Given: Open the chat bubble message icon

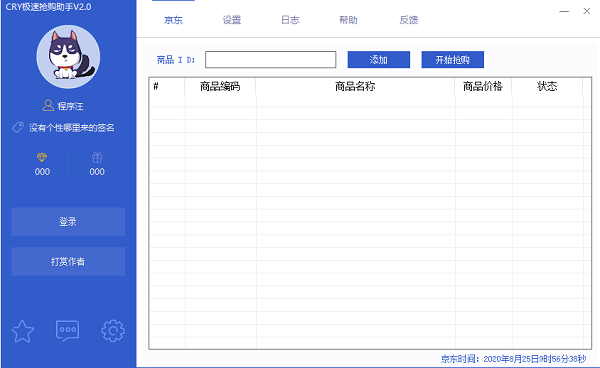Looking at the screenshot, I should 67,331.
